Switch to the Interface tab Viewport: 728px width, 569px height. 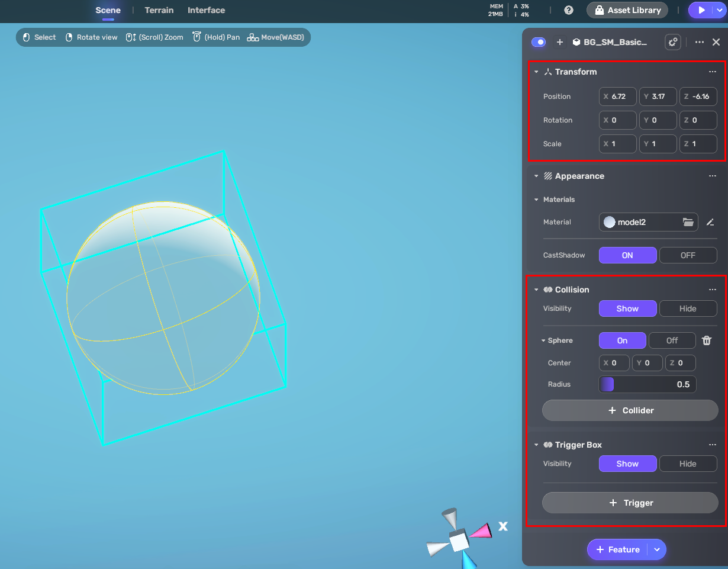[206, 10]
